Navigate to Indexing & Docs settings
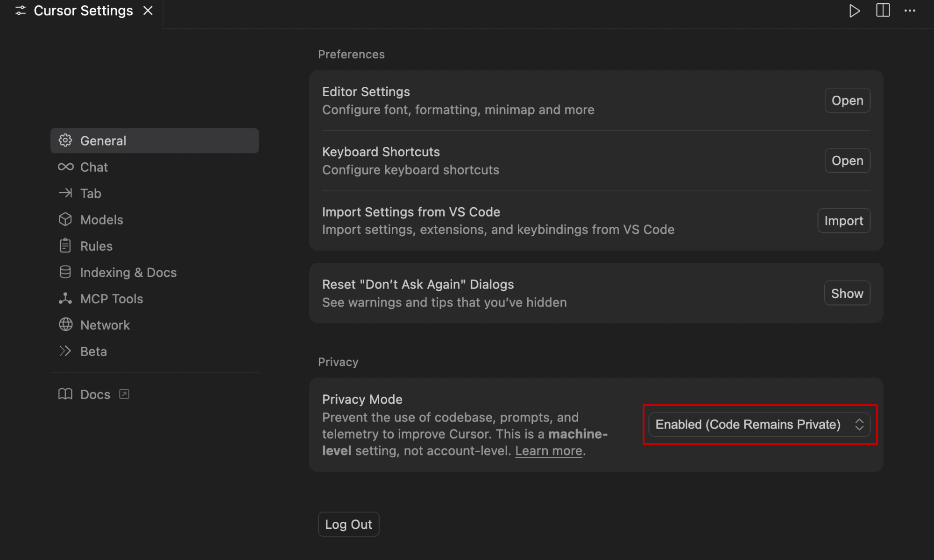 point(155,272)
